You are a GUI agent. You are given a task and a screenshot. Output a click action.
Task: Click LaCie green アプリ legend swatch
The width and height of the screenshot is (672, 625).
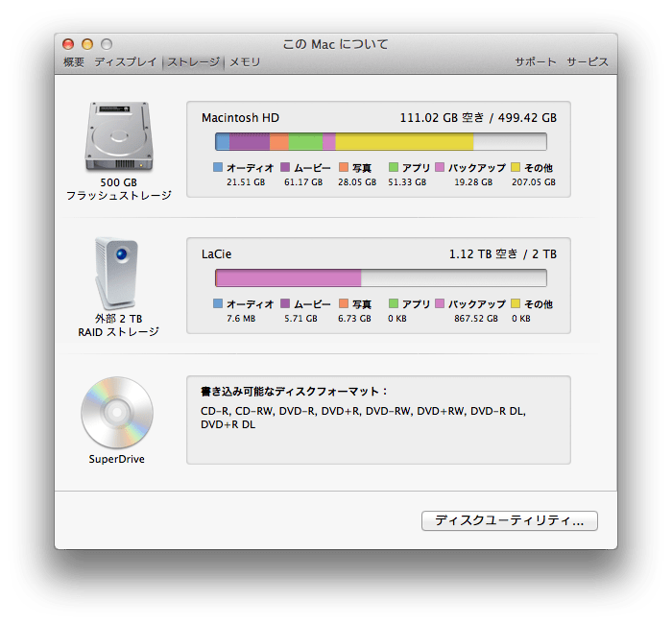point(394,303)
